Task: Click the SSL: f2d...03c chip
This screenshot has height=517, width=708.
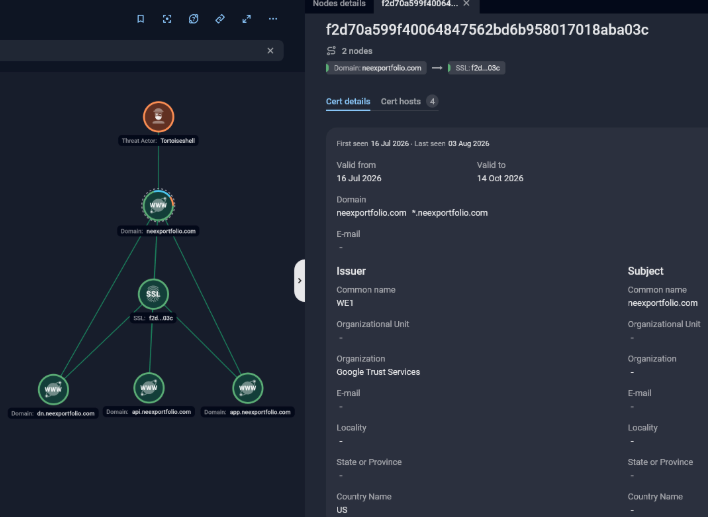Action: (x=476, y=68)
